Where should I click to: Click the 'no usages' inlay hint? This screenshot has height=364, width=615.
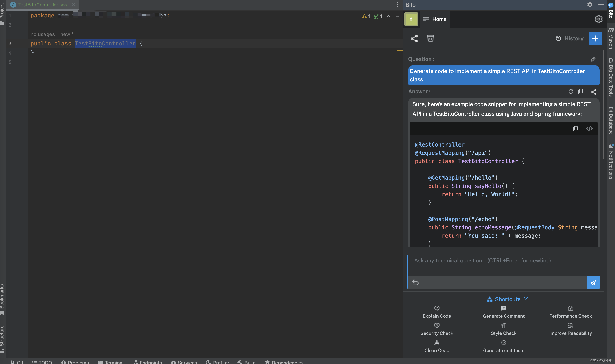click(43, 34)
